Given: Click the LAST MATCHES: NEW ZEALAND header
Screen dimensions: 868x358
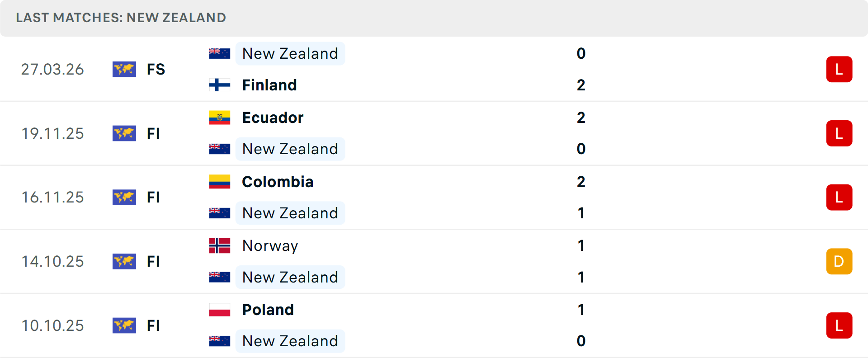Looking at the screenshot, I should point(121,18).
